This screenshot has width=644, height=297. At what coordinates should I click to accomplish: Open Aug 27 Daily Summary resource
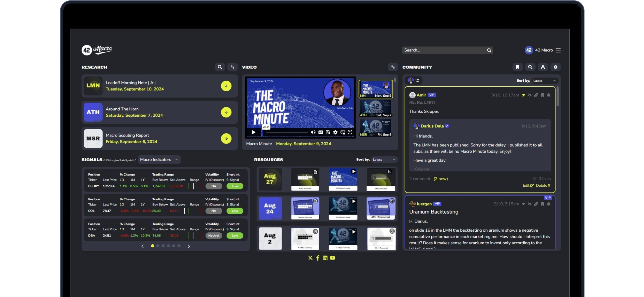pos(305,179)
